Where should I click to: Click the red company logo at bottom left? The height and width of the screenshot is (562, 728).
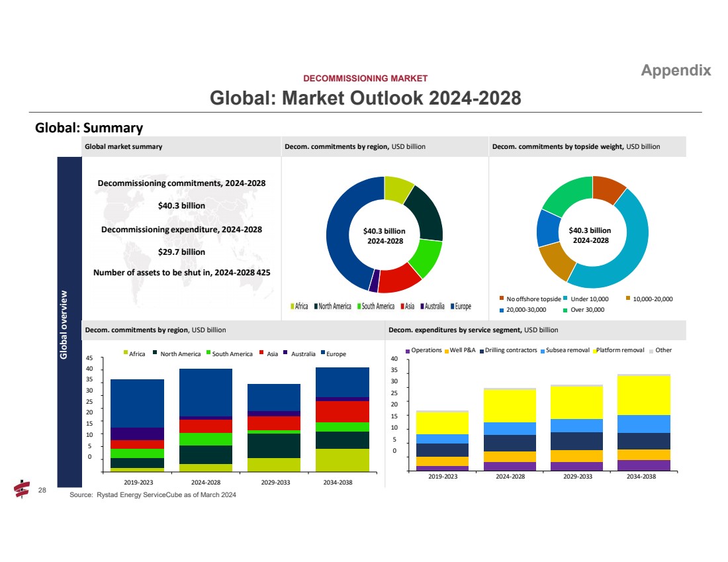pos(22,489)
